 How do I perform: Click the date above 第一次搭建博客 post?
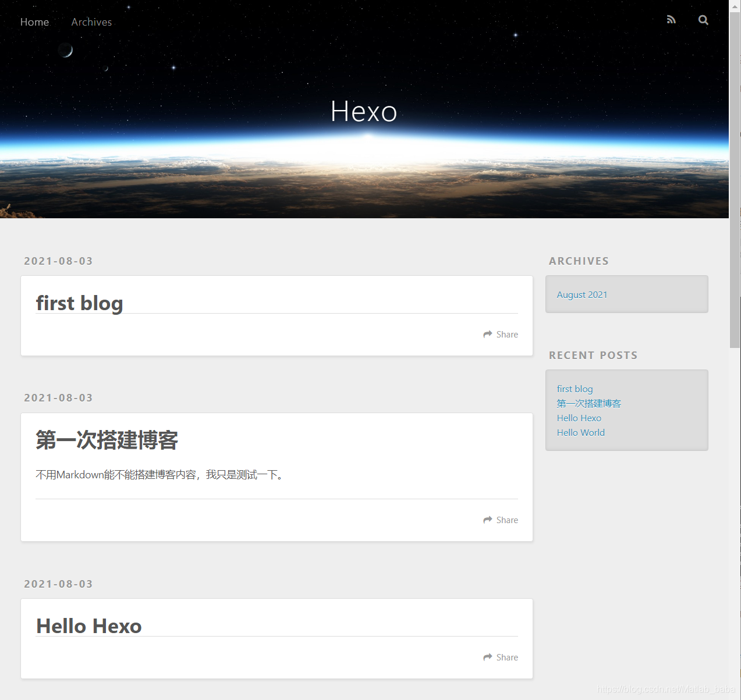tap(58, 397)
